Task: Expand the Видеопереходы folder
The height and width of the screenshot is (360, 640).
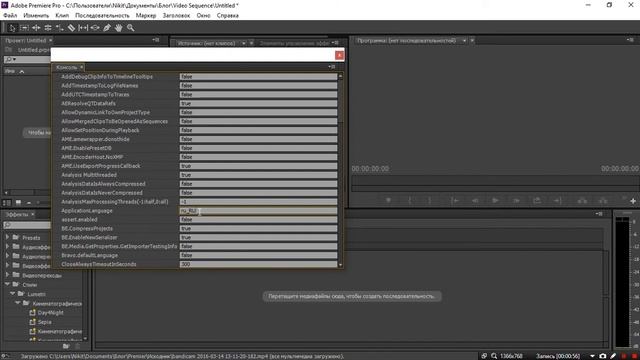Action: [x=7, y=275]
